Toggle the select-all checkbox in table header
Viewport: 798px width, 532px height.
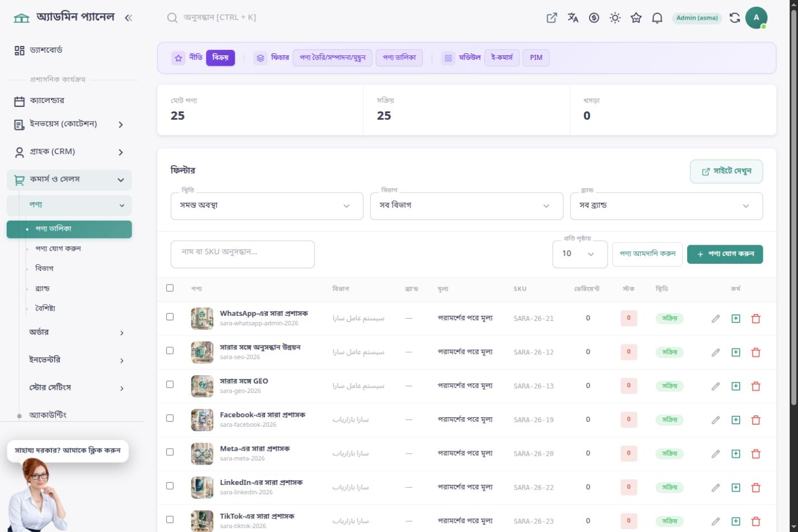coord(170,288)
